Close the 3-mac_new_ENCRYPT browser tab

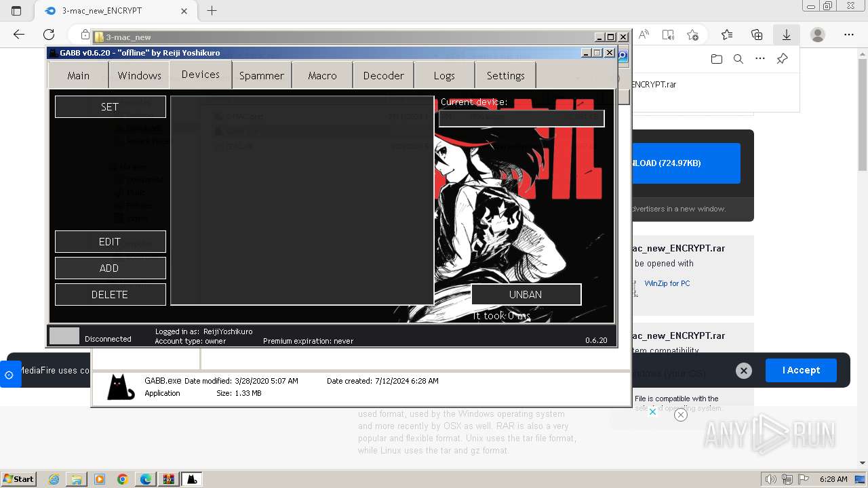pyautogui.click(x=184, y=11)
